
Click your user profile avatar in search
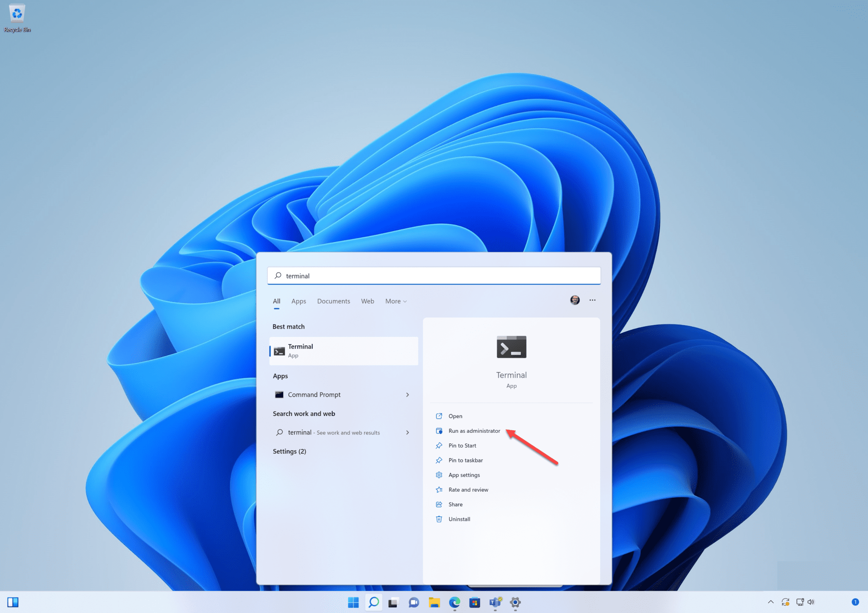pos(575,300)
